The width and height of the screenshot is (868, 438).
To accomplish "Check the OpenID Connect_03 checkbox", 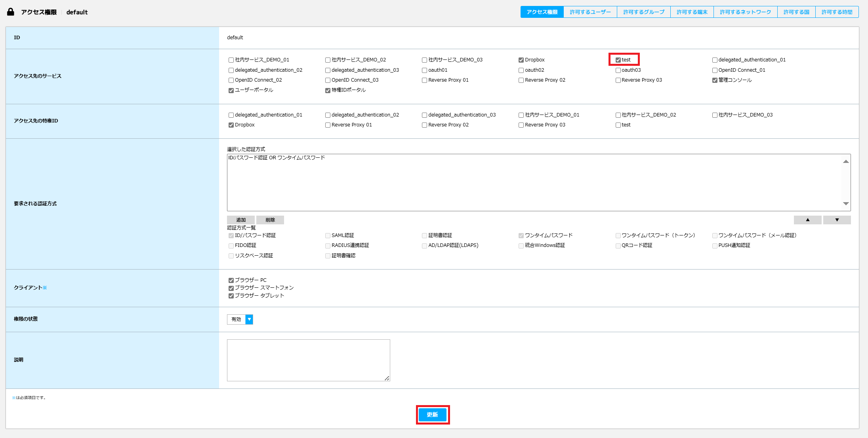I will [x=328, y=80].
